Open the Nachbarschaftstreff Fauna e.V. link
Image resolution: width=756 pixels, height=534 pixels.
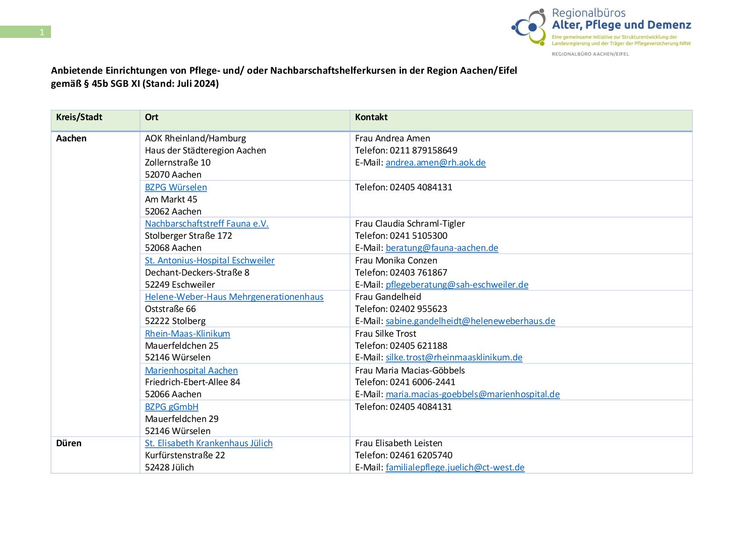pyautogui.click(x=207, y=224)
